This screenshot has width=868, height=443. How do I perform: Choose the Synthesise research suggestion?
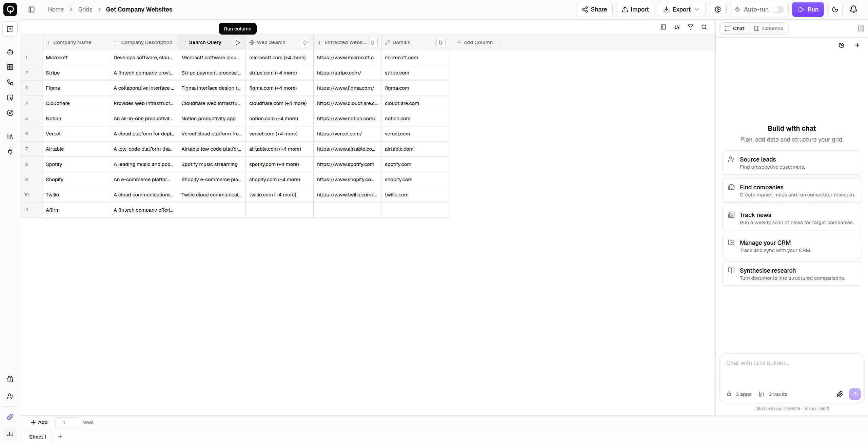coord(792,274)
